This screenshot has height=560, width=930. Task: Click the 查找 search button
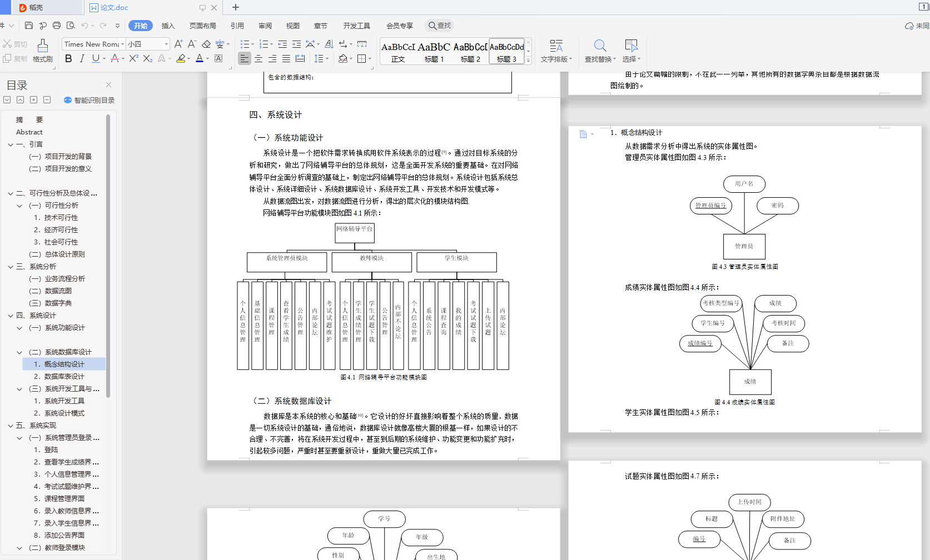pos(439,26)
